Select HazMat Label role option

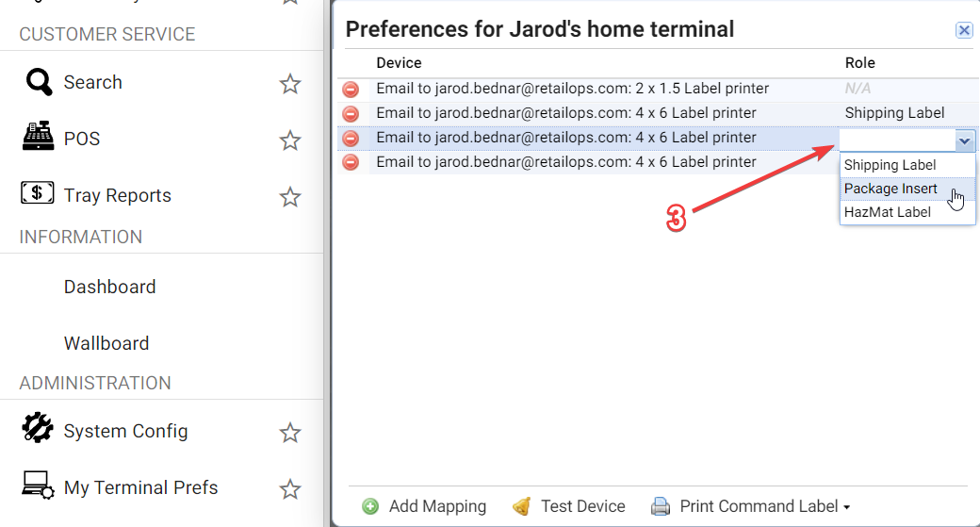[x=887, y=212]
